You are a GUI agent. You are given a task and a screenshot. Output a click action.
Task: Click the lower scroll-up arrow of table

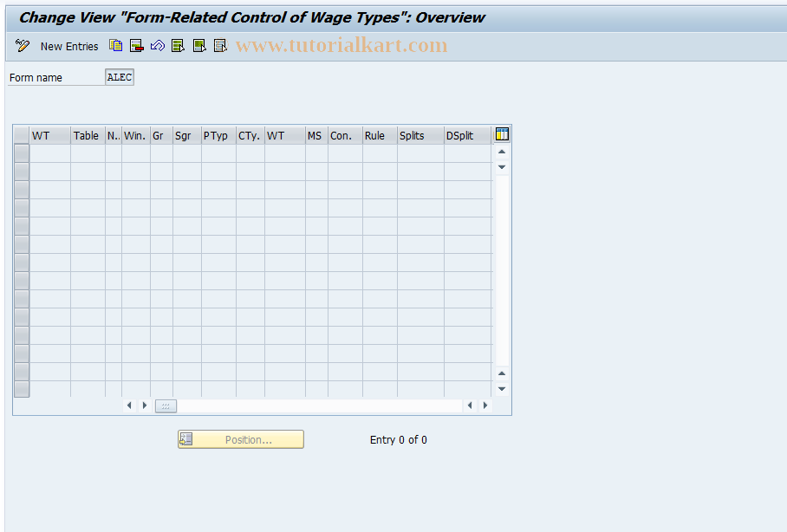[502, 373]
